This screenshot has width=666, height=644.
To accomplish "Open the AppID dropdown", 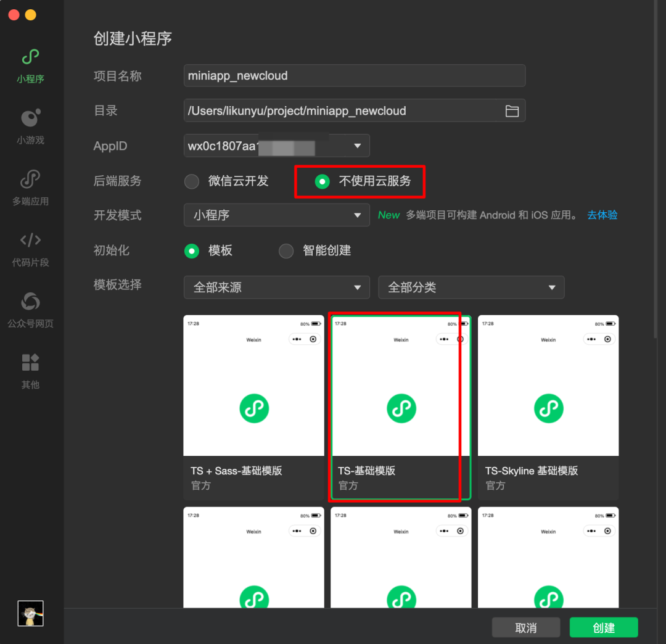I will click(x=276, y=146).
